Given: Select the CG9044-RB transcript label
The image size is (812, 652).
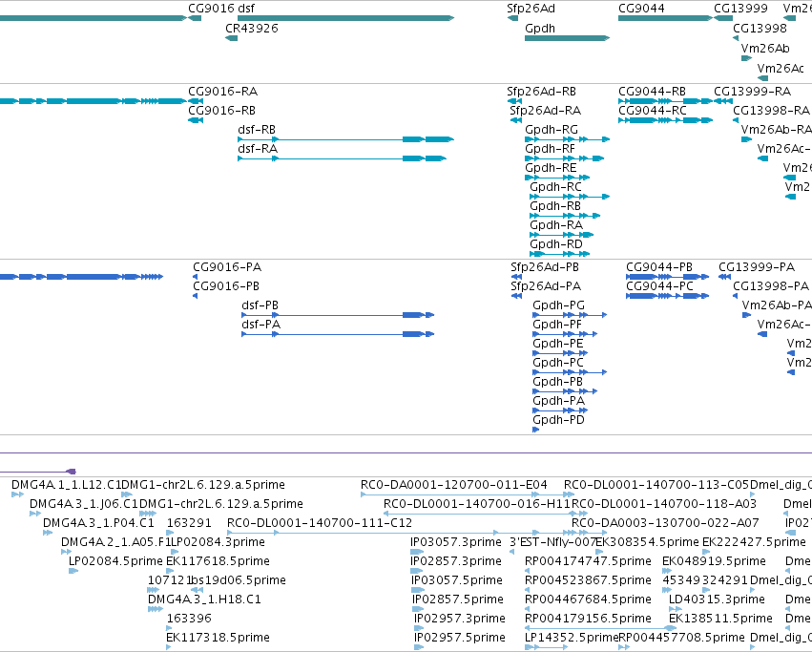Looking at the screenshot, I should [x=652, y=92].
